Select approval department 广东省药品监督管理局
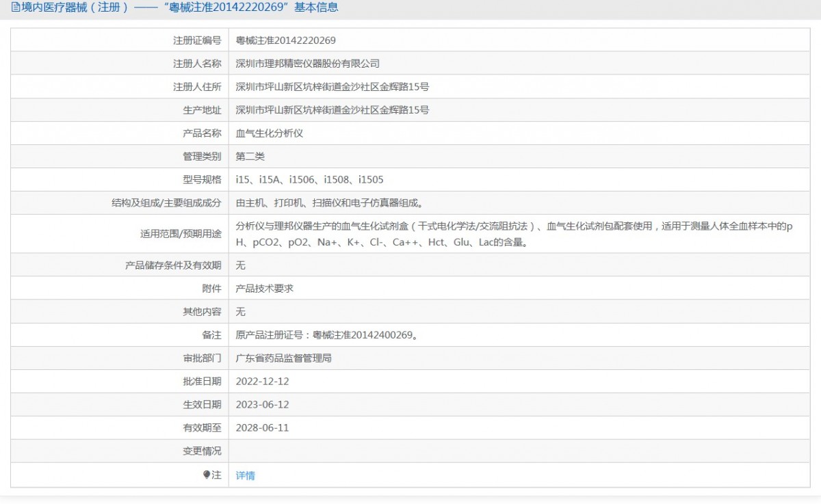This screenshot has height=504, width=821. point(283,358)
